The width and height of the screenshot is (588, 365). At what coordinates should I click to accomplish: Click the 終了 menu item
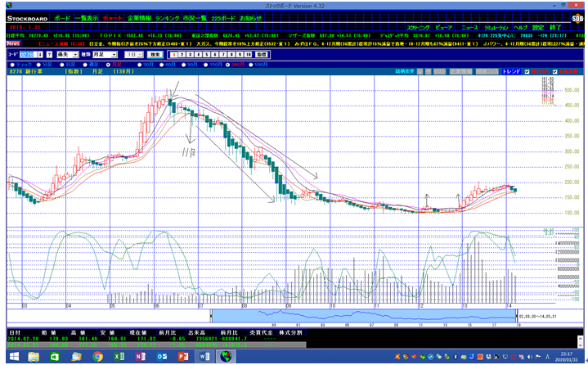pyautogui.click(x=555, y=27)
